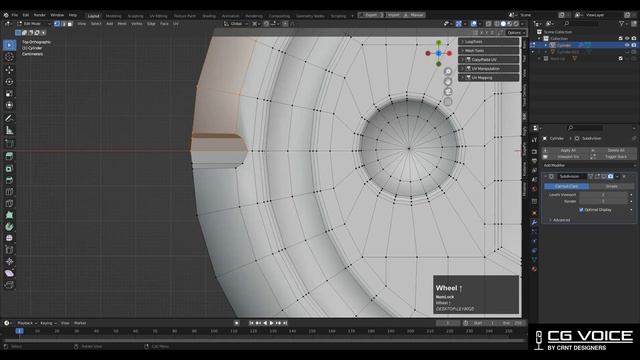Click the Render levels value field

603,201
